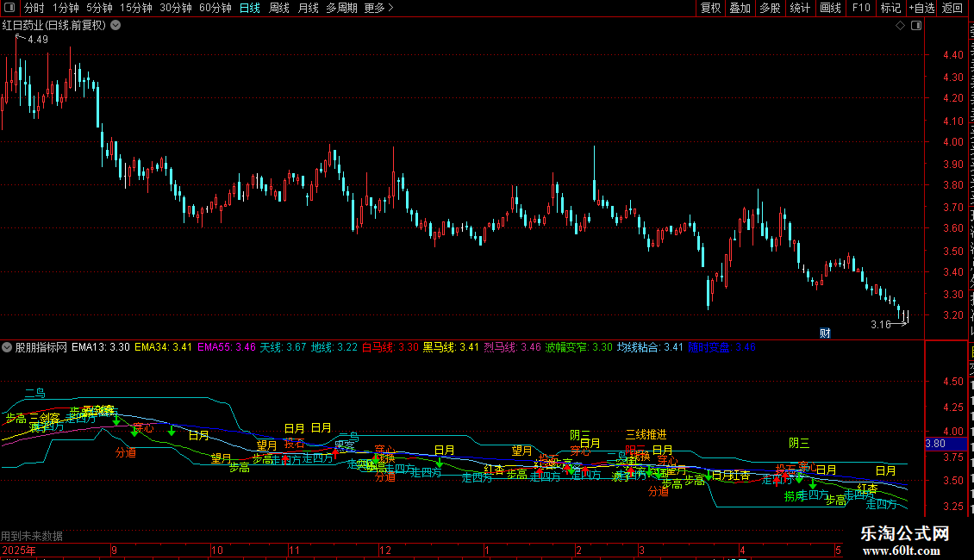
Task: Add stock via +自选 button
Action: click(x=921, y=8)
